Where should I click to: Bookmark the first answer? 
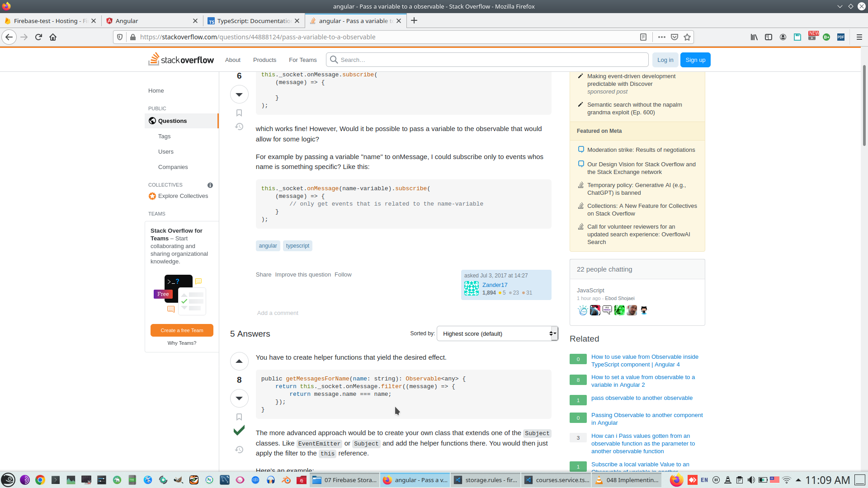[x=239, y=417]
